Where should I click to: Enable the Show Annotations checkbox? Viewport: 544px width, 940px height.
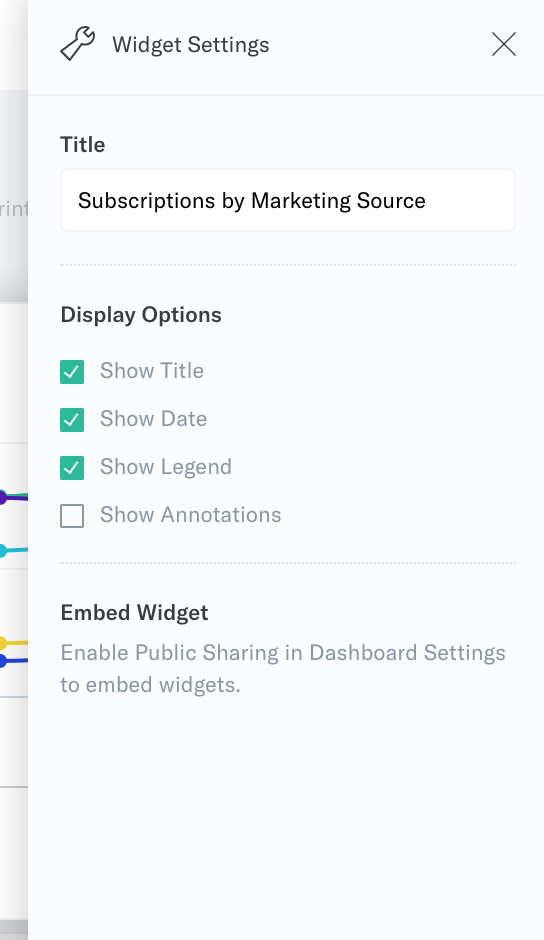coord(72,516)
